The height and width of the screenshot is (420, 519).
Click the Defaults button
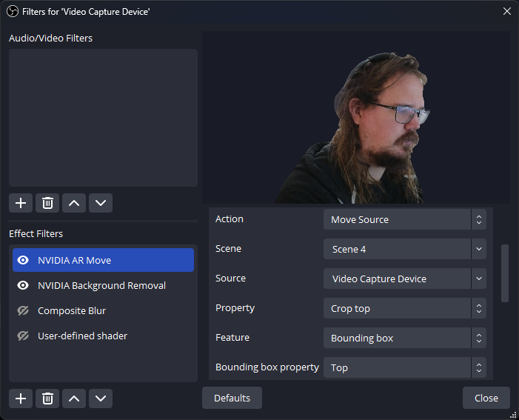click(232, 398)
